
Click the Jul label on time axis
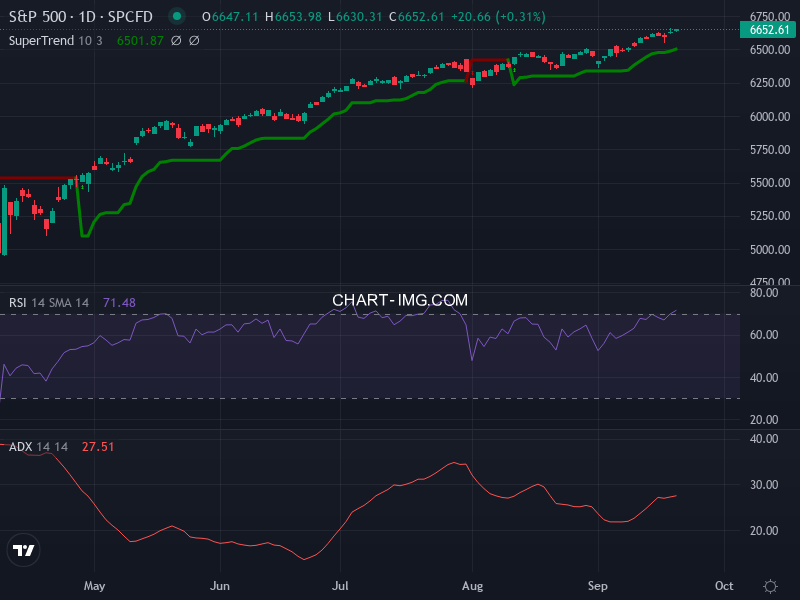pyautogui.click(x=341, y=585)
